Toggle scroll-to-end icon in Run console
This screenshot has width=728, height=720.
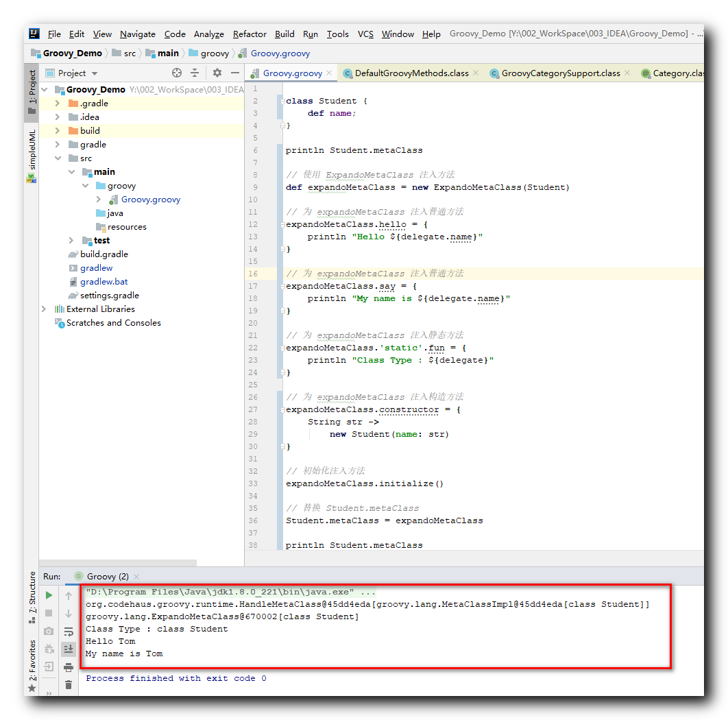[69, 649]
